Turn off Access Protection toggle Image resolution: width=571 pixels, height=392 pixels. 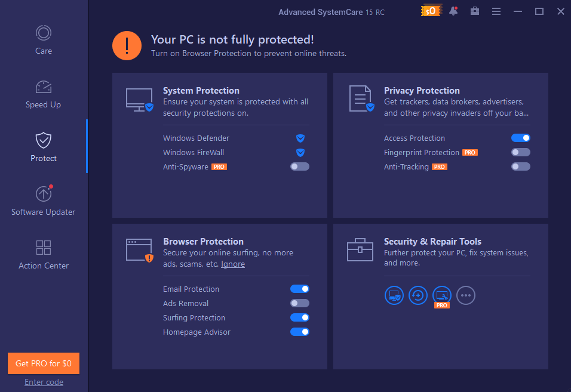pos(521,138)
